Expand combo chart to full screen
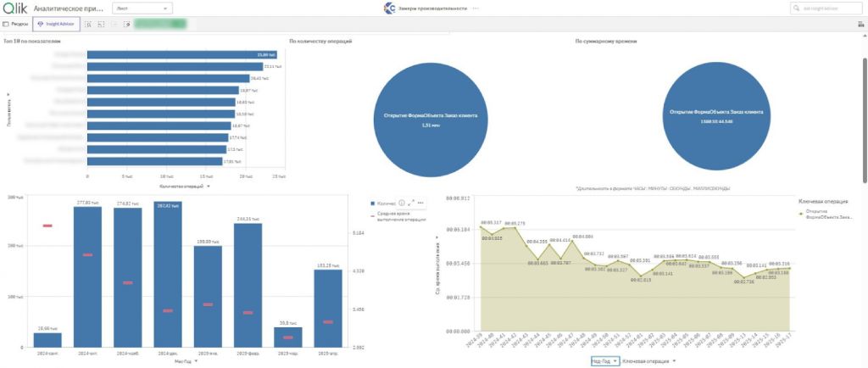 click(x=411, y=203)
